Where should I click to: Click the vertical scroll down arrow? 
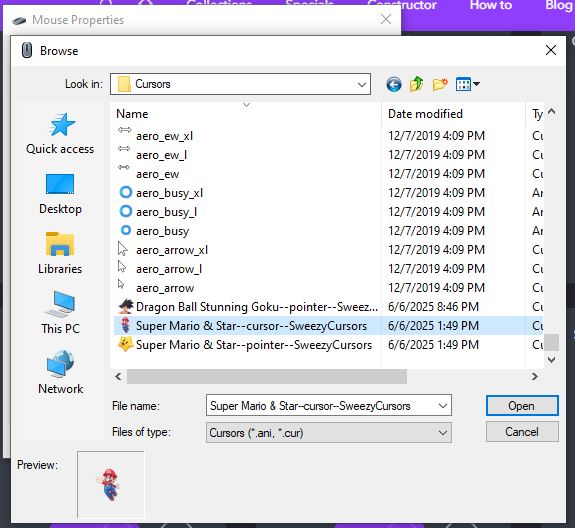(551, 360)
